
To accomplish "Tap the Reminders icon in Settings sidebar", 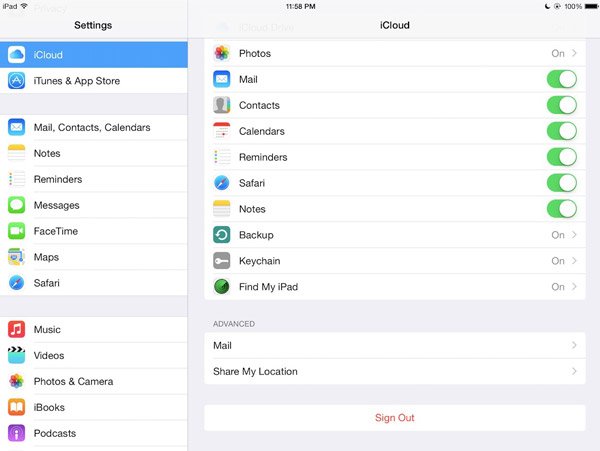I will pyautogui.click(x=16, y=179).
